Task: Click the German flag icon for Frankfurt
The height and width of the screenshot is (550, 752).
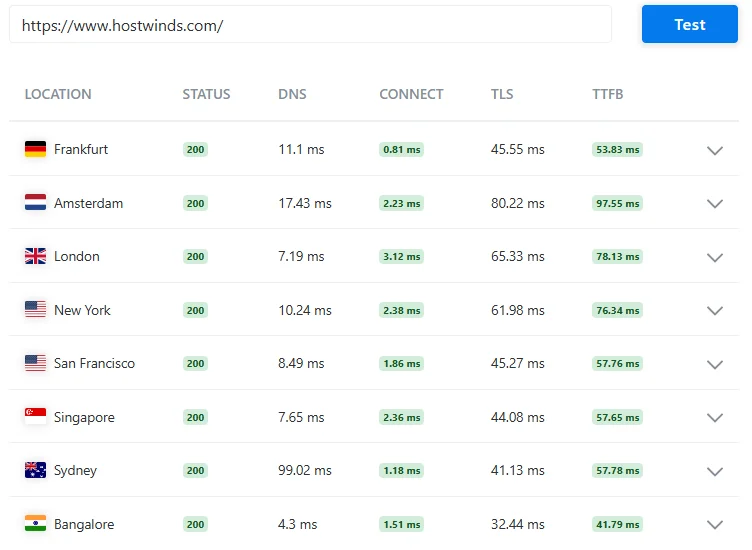Action: point(35,149)
